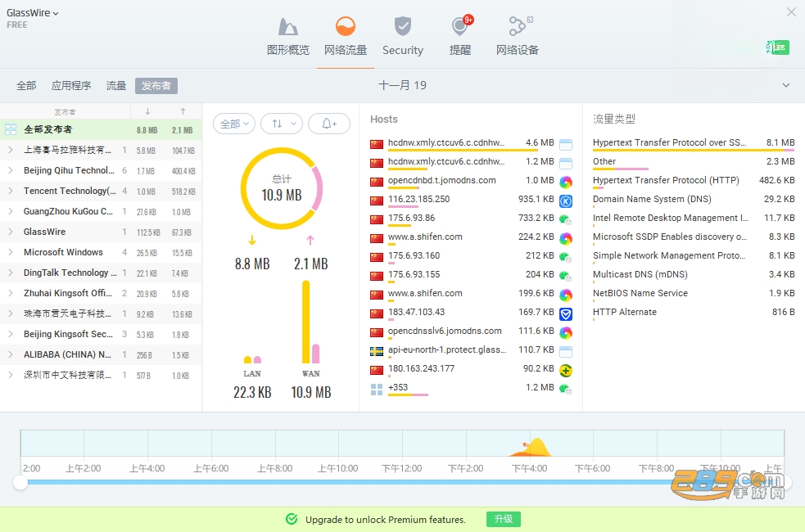Click the yellow-pink total usage ring
805x532 pixels.
(x=282, y=188)
